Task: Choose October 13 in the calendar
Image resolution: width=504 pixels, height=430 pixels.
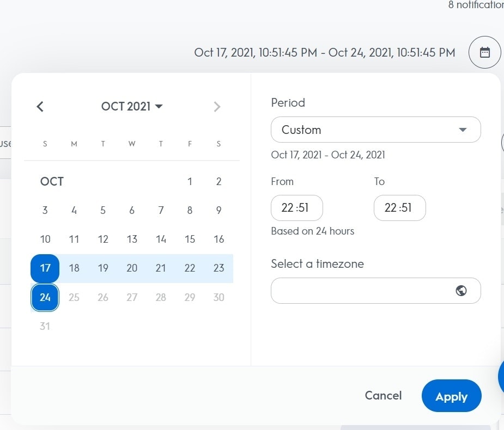Action: pyautogui.click(x=132, y=239)
